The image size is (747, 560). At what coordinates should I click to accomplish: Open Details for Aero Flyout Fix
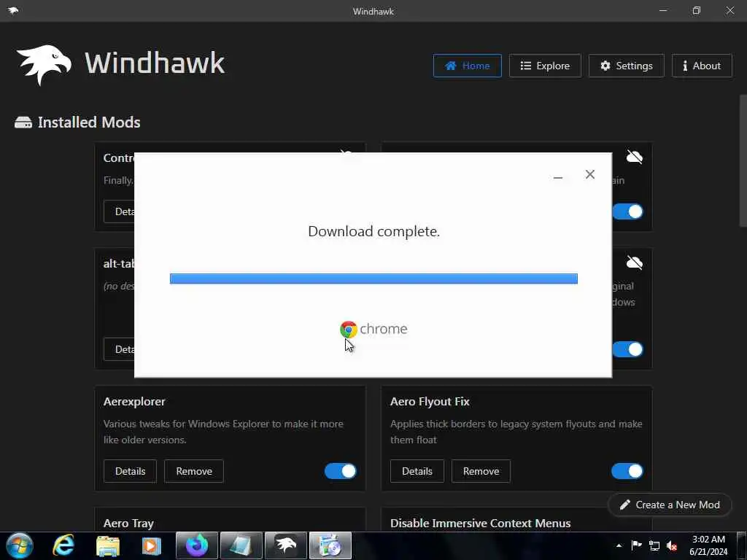pos(417,471)
